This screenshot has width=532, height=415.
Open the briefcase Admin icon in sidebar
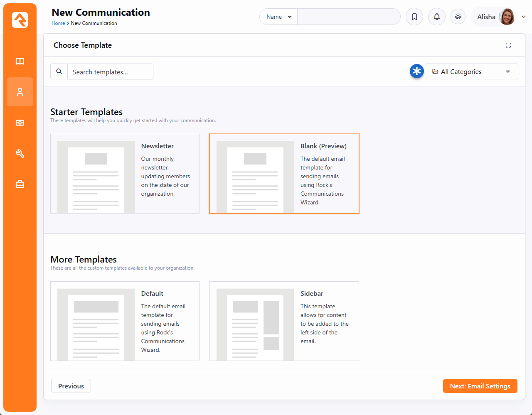(20, 184)
